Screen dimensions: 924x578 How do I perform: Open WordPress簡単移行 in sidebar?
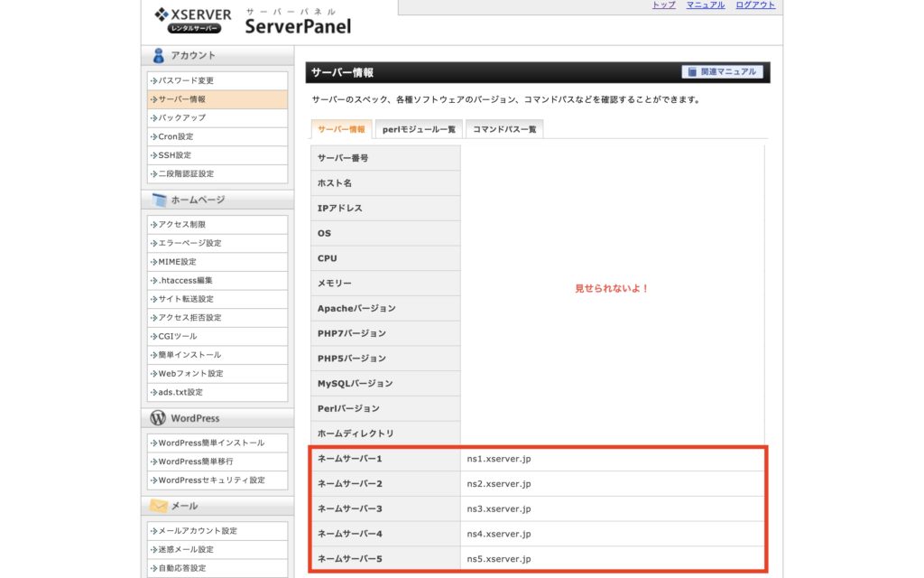217,461
